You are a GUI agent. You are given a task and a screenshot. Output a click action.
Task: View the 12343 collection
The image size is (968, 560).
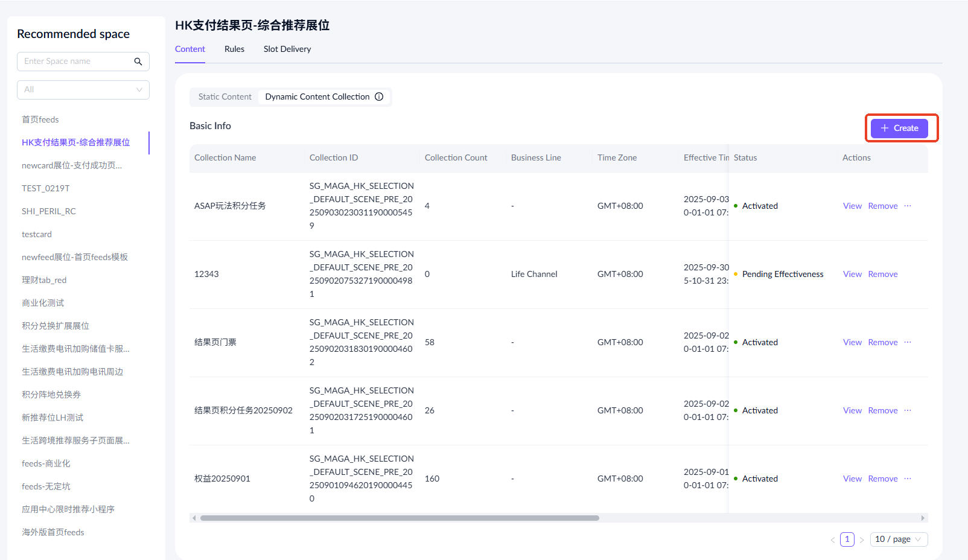pyautogui.click(x=852, y=274)
